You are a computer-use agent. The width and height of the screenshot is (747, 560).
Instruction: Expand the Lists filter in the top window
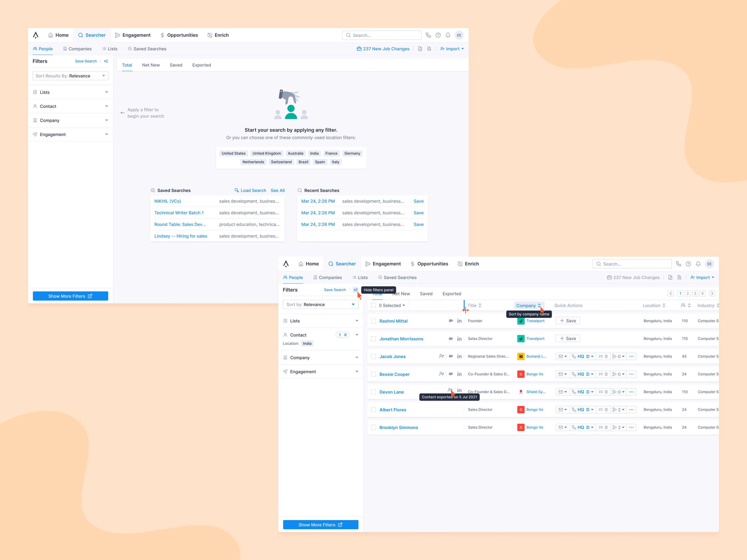point(70,92)
